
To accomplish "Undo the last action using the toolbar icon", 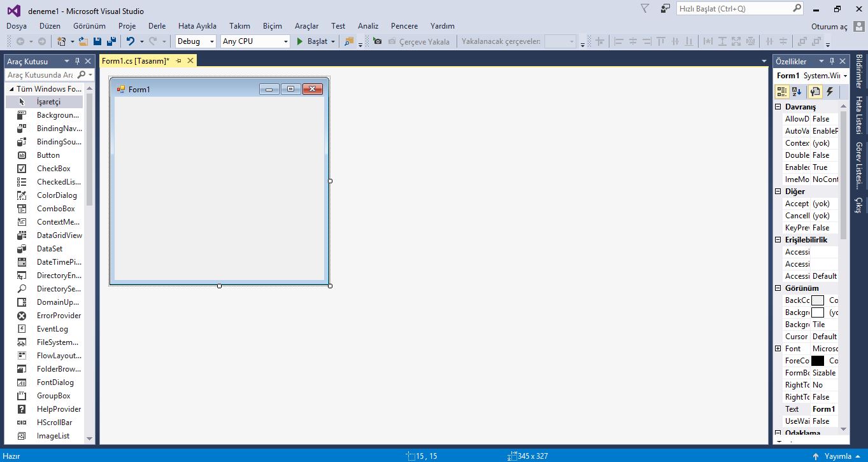I will point(131,41).
